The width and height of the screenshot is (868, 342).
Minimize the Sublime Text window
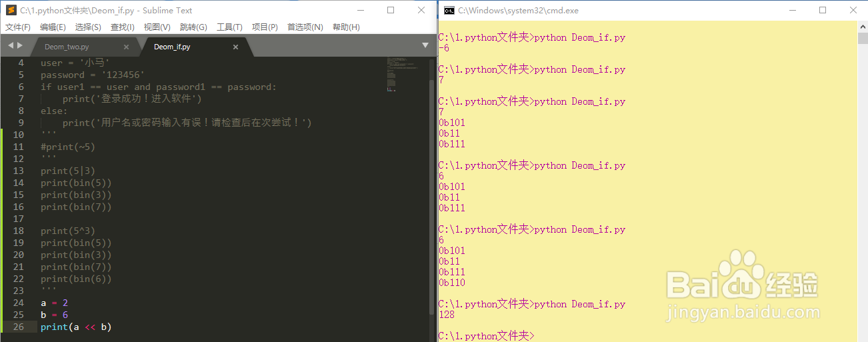361,10
